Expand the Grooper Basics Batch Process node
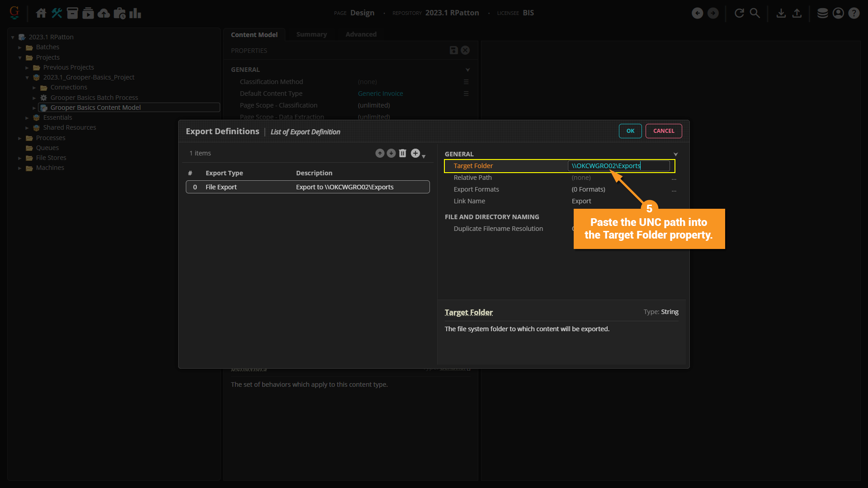 coord(34,98)
